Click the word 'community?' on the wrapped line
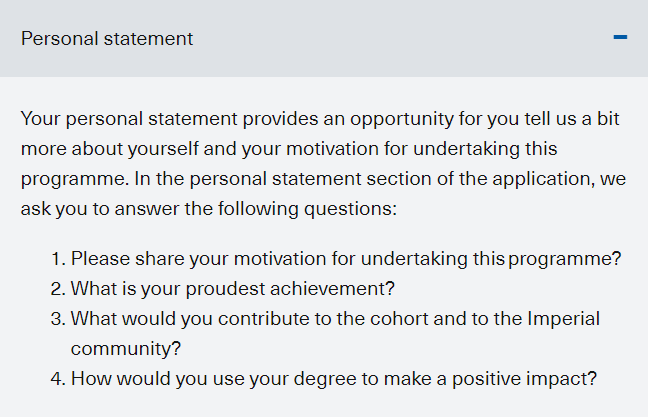This screenshot has height=419, width=648. [126, 349]
